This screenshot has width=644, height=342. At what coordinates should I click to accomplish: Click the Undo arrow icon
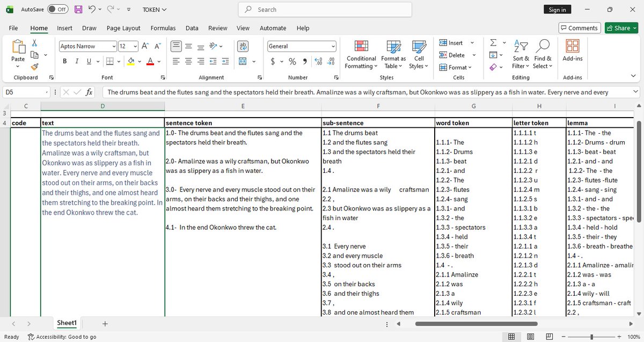[92, 10]
